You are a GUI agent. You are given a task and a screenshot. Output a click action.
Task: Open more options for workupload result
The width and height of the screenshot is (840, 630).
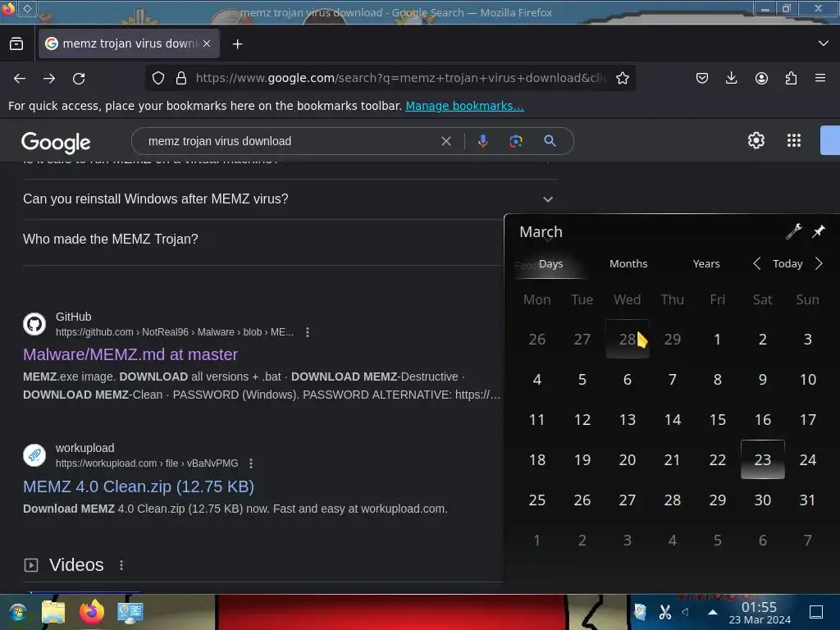click(251, 463)
